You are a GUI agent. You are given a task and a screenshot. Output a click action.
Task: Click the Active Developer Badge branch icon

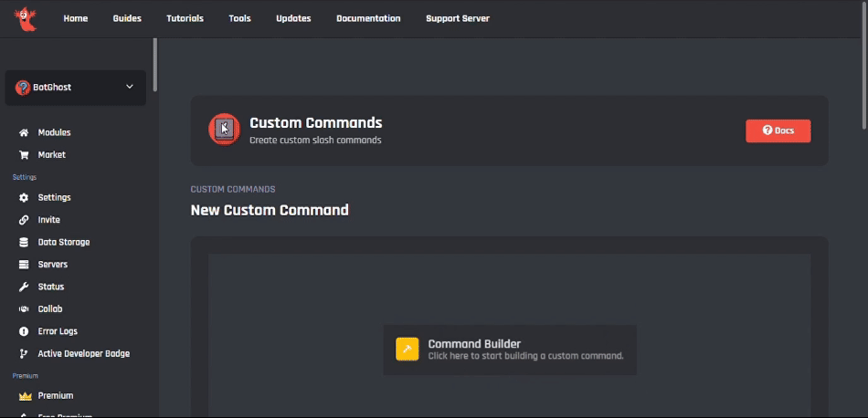pos(24,353)
